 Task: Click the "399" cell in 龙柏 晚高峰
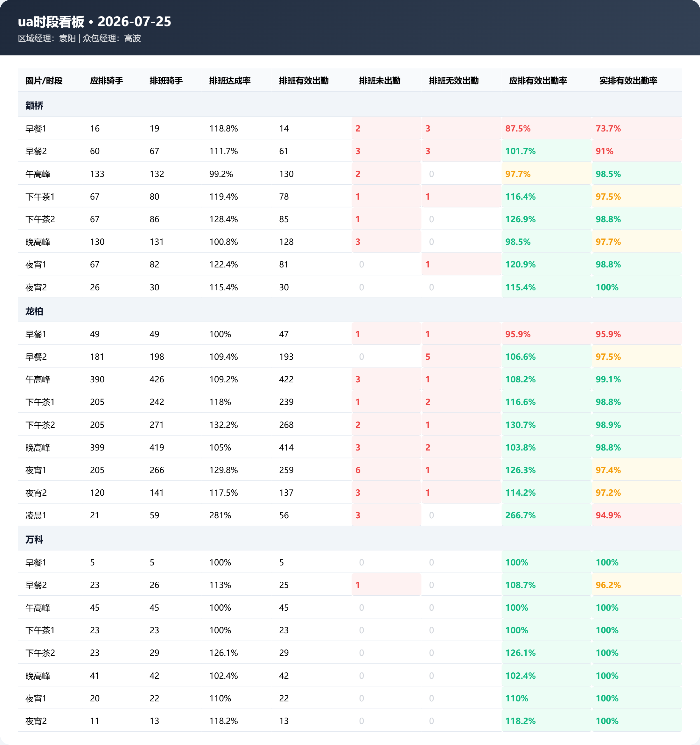(x=97, y=447)
